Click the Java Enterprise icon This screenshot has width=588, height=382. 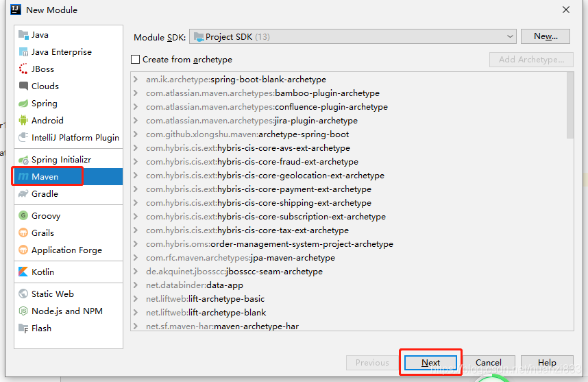pos(23,52)
